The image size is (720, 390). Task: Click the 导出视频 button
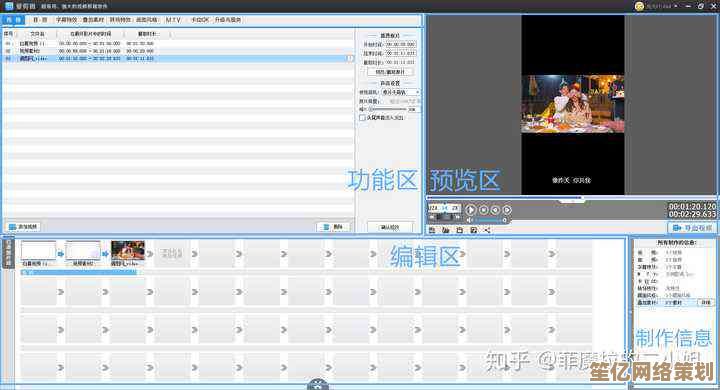click(x=692, y=228)
